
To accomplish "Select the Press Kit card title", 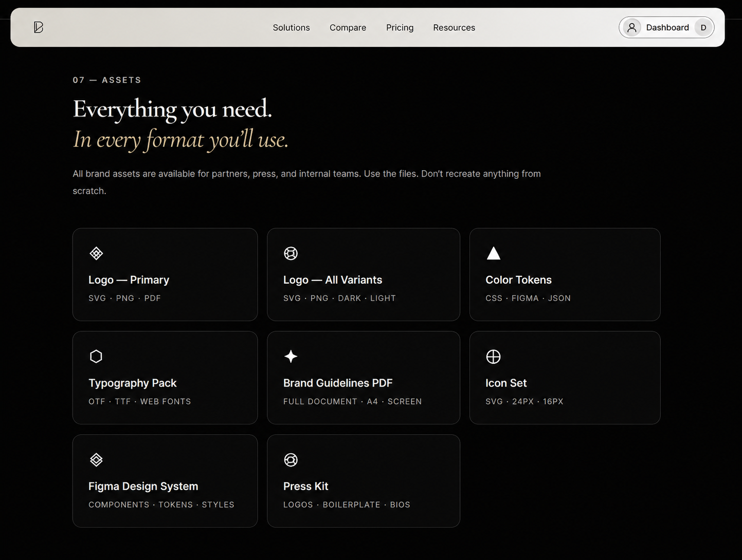I will [x=305, y=487].
